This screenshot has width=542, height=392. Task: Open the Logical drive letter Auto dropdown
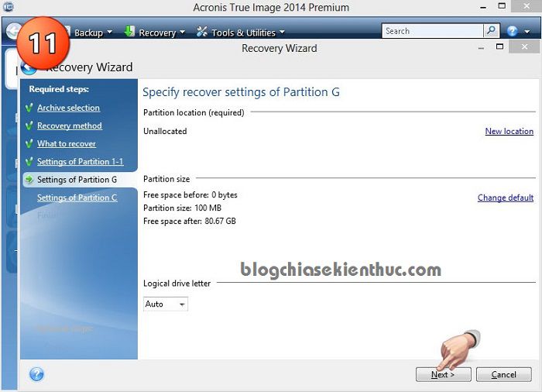166,304
